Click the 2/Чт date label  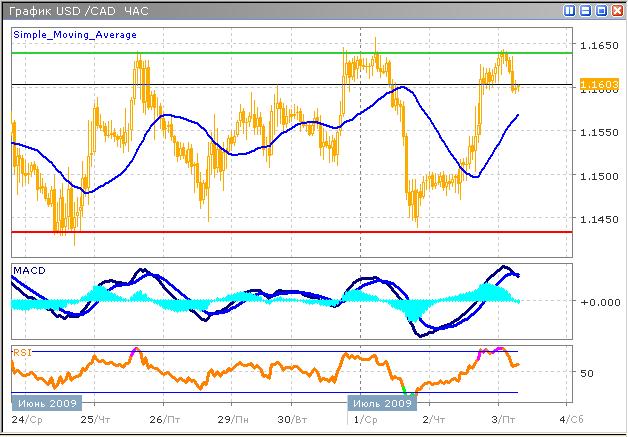[433, 419]
